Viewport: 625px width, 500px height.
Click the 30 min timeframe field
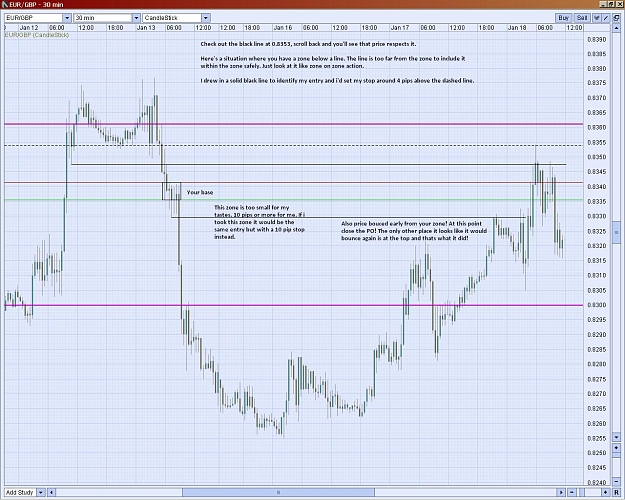pyautogui.click(x=103, y=18)
